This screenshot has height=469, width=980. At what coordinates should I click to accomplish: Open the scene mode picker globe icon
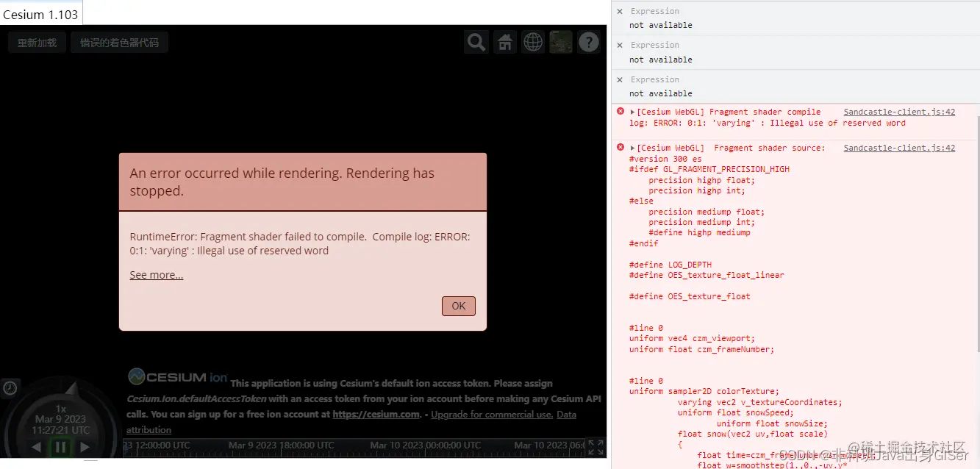tap(532, 42)
